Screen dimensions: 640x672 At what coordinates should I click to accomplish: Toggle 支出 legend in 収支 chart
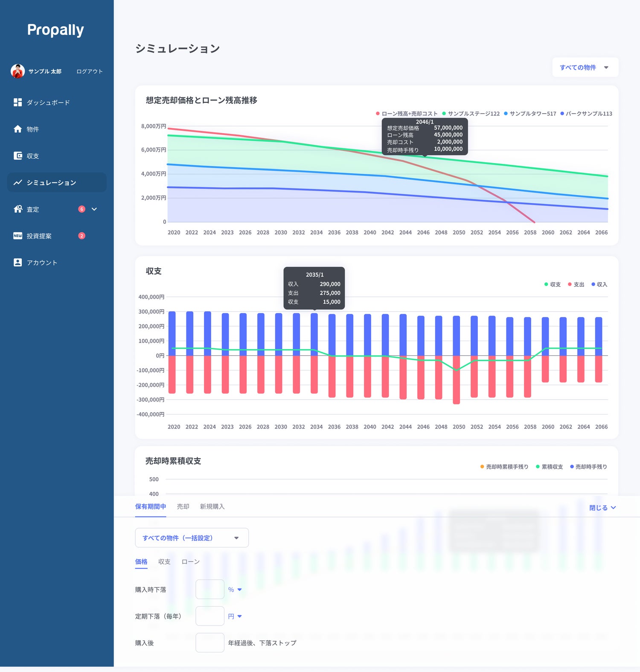click(576, 284)
